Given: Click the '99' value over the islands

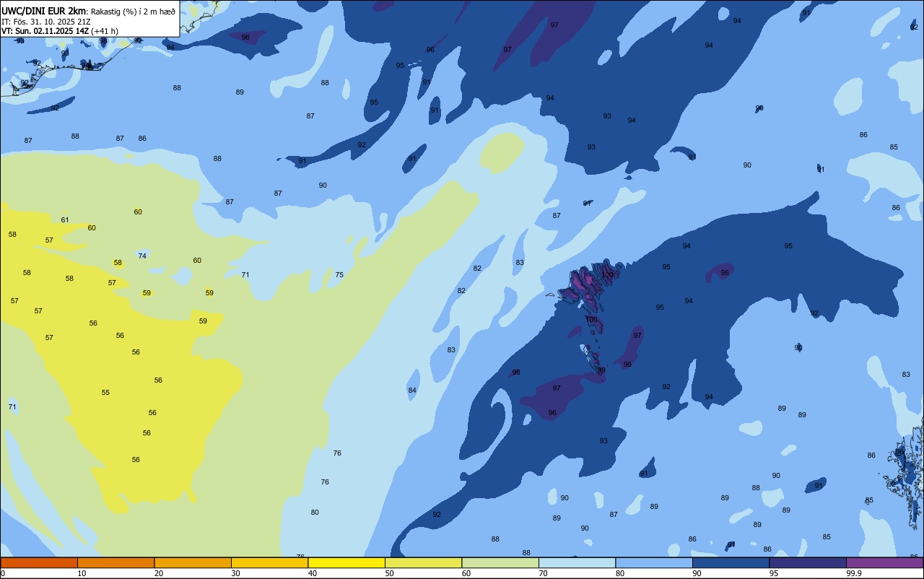Looking at the screenshot, I should coord(601,370).
